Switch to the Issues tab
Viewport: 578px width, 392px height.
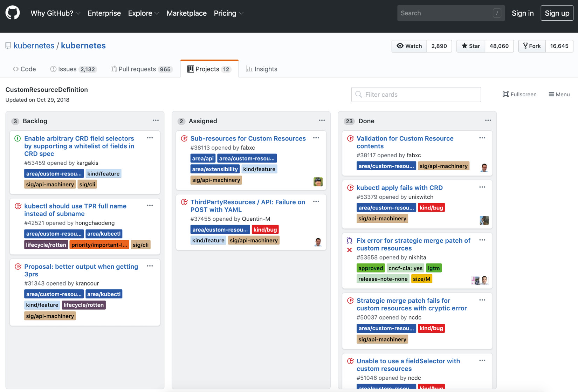point(73,69)
